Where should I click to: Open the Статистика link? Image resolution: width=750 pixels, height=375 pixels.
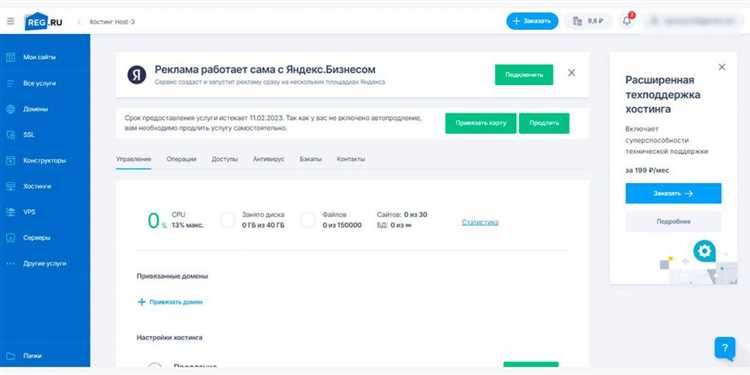point(480,222)
